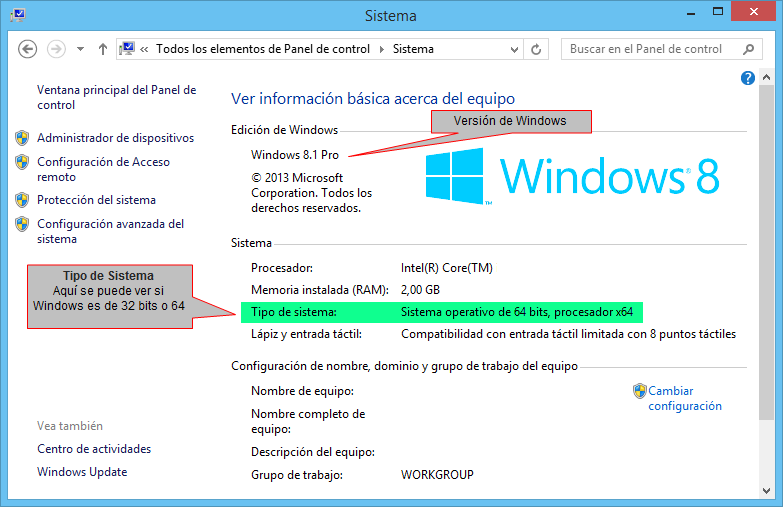Click the Windows 8 logo

click(x=572, y=175)
